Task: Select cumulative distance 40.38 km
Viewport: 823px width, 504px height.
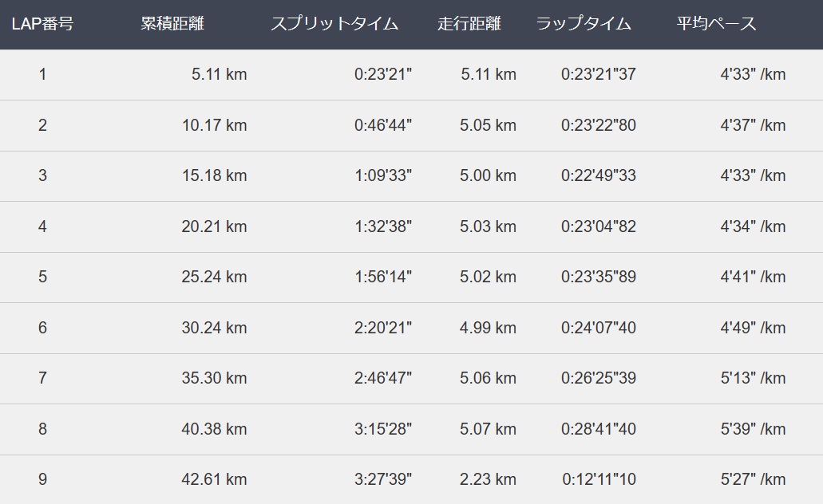Action: click(x=214, y=429)
